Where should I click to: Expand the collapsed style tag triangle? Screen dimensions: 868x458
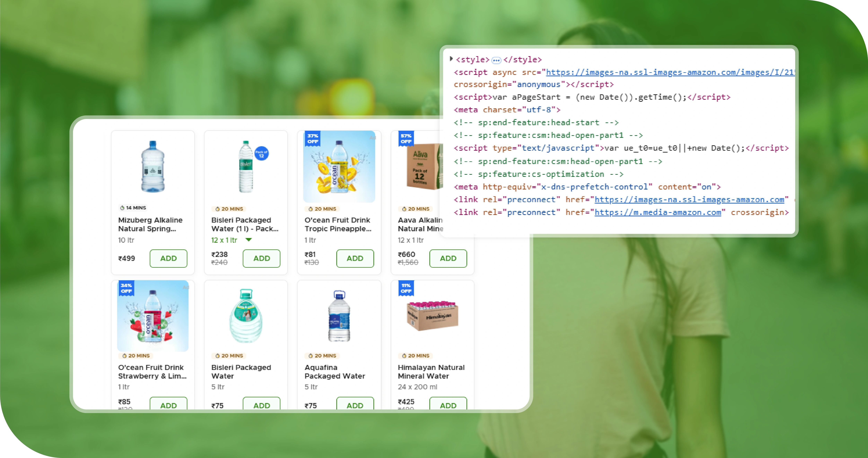(451, 59)
